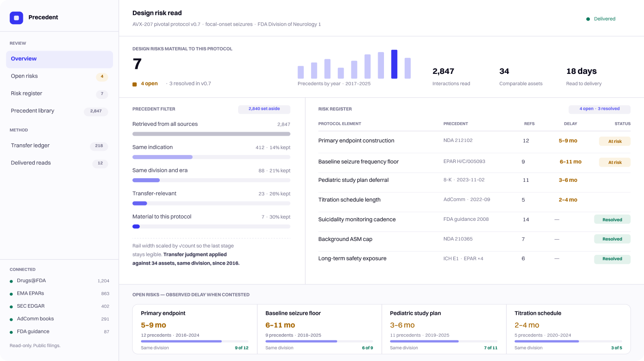Click the Open risks count badge
The image size is (644, 361).
pos(102,77)
